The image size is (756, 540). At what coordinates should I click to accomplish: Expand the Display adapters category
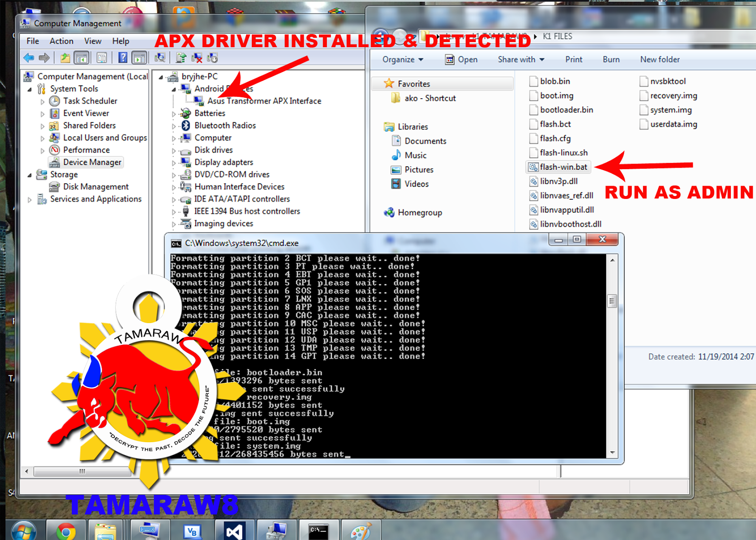tap(174, 163)
